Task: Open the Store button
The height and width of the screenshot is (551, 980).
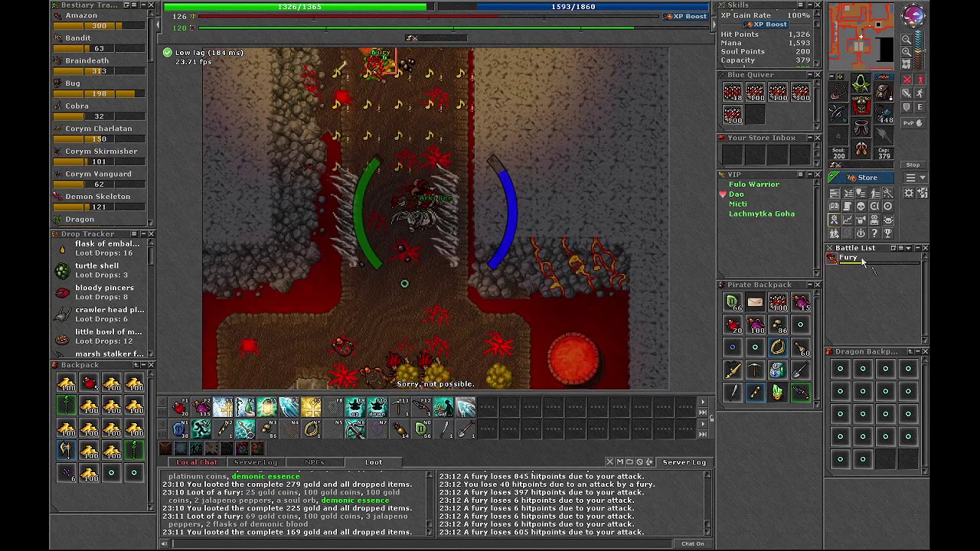Action: coord(861,178)
